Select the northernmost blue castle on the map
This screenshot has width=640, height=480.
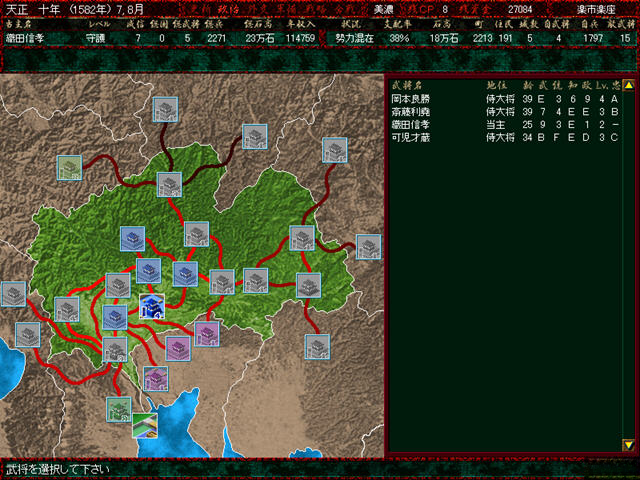(133, 239)
